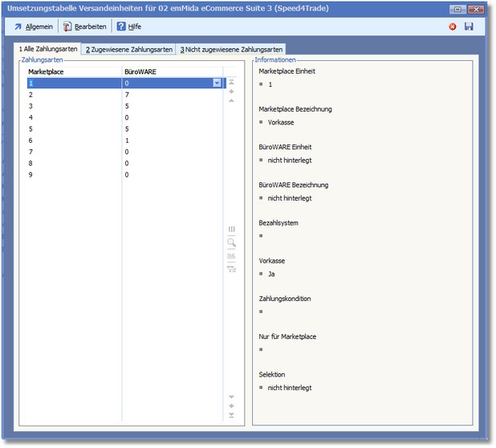
Task: Click the filter funnel icon beside table
Action: (231, 269)
